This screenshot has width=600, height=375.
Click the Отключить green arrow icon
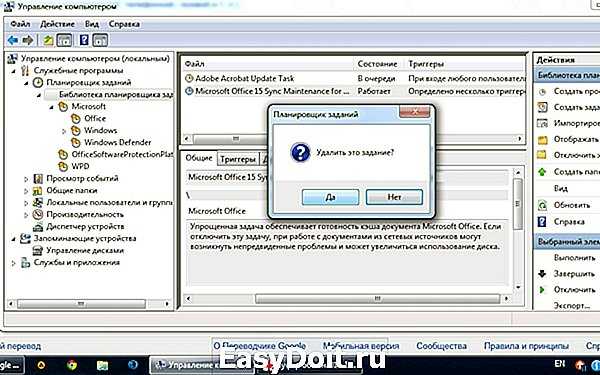542,290
